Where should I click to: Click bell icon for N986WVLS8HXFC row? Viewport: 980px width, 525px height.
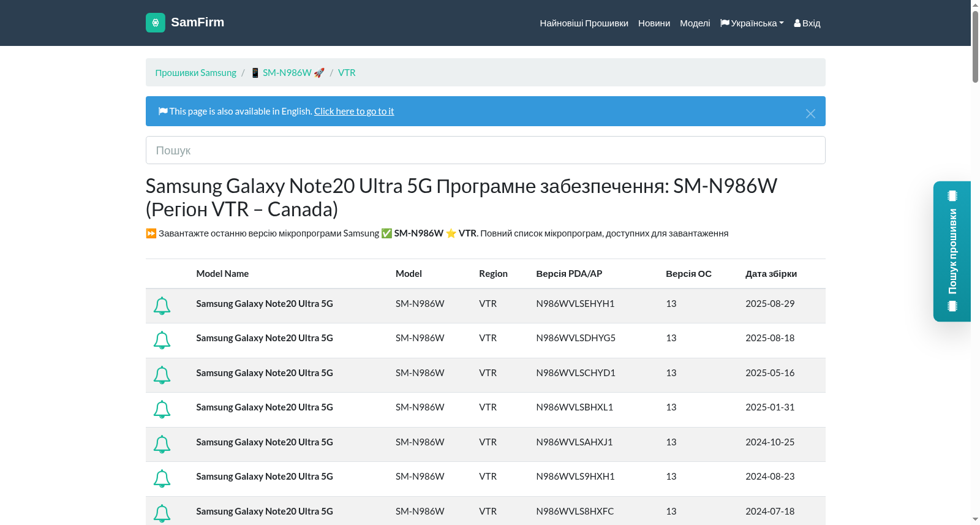coord(162,513)
